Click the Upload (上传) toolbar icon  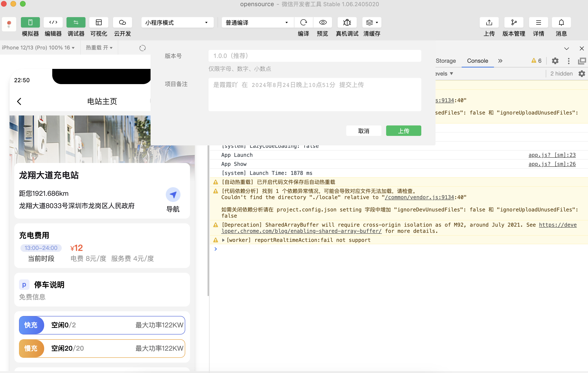(489, 22)
